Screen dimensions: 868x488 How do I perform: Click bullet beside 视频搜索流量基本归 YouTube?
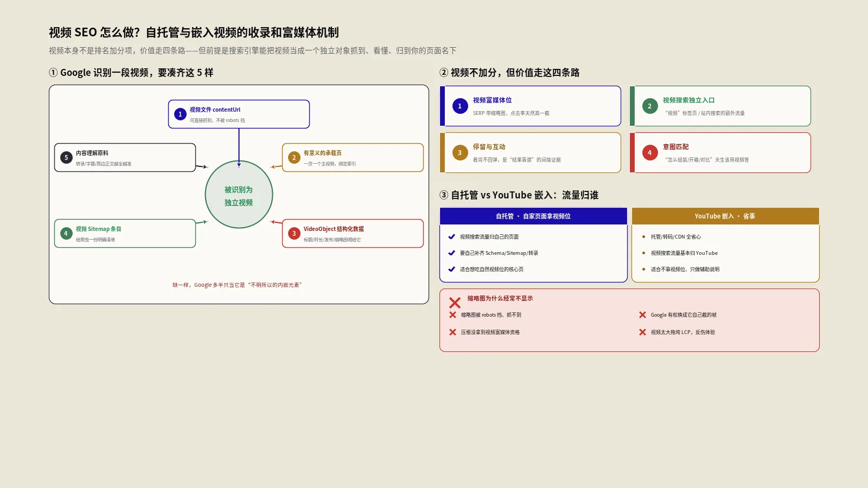point(643,253)
